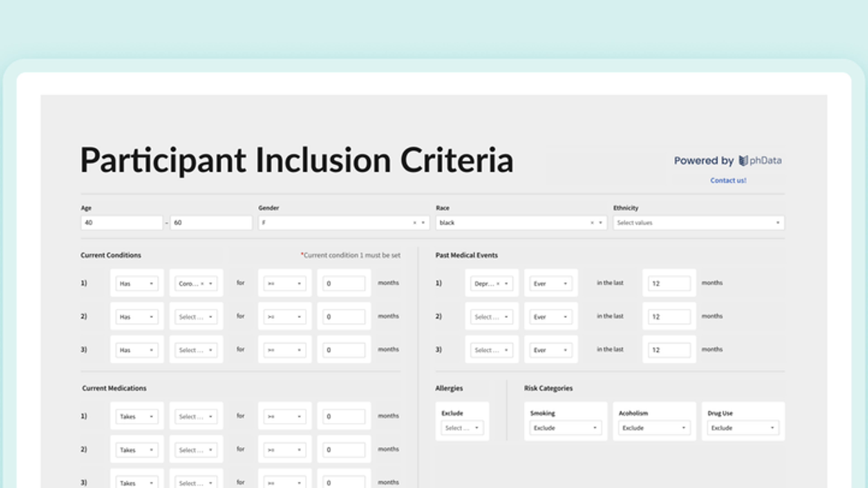
Task: Click the phData logo
Action: coord(760,161)
